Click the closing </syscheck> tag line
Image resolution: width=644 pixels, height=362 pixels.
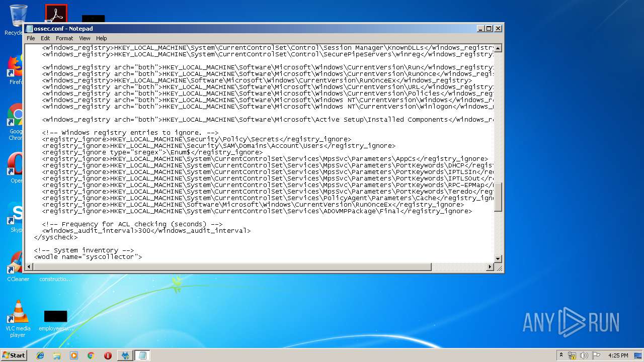[x=56, y=237]
